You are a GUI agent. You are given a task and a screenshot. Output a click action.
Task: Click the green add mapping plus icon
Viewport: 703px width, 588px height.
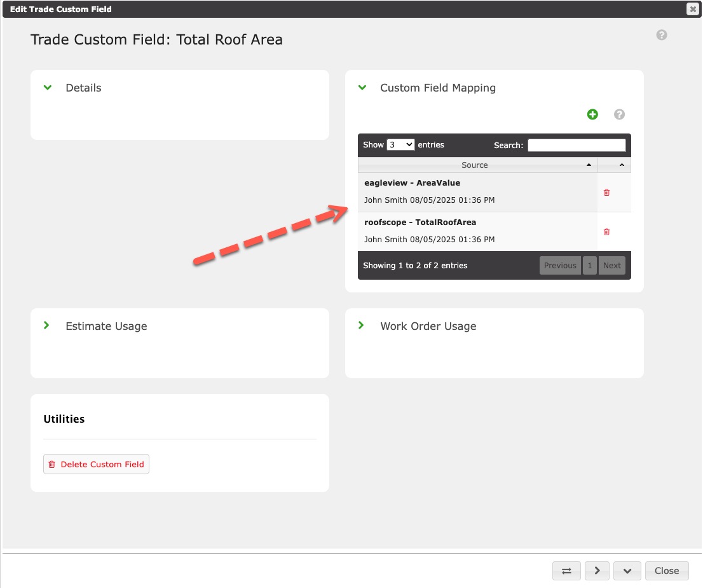(592, 114)
